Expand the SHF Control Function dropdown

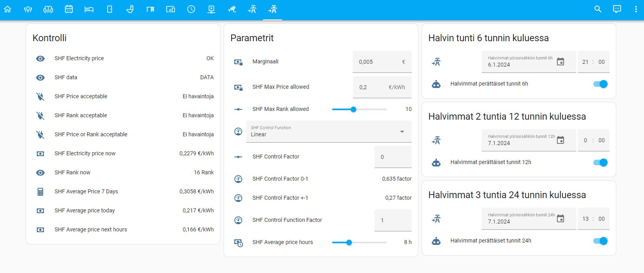point(329,132)
